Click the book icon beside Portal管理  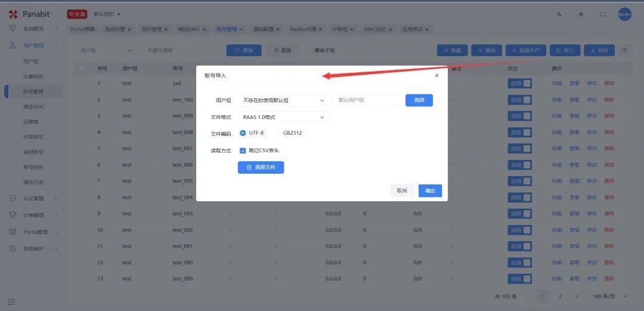pyautogui.click(x=13, y=232)
